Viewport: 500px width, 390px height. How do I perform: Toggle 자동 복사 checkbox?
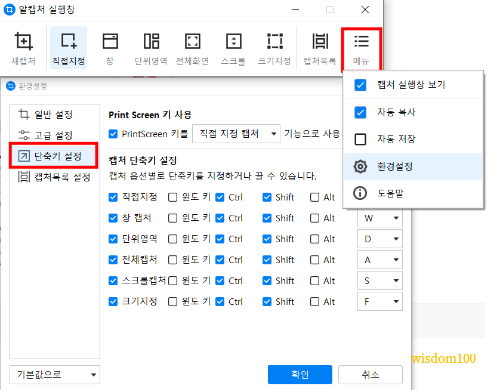pos(360,112)
